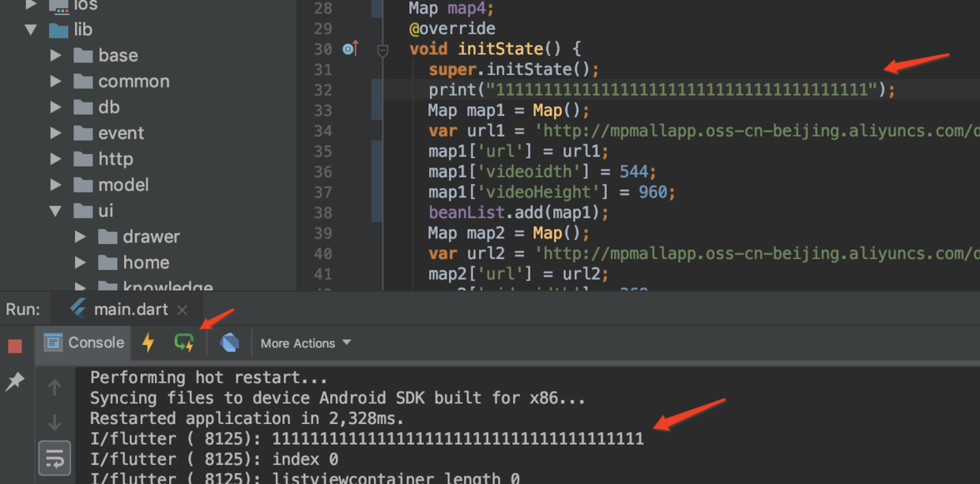The height and width of the screenshot is (484, 980).
Task: Select the main.dart run tab
Action: coord(121,310)
